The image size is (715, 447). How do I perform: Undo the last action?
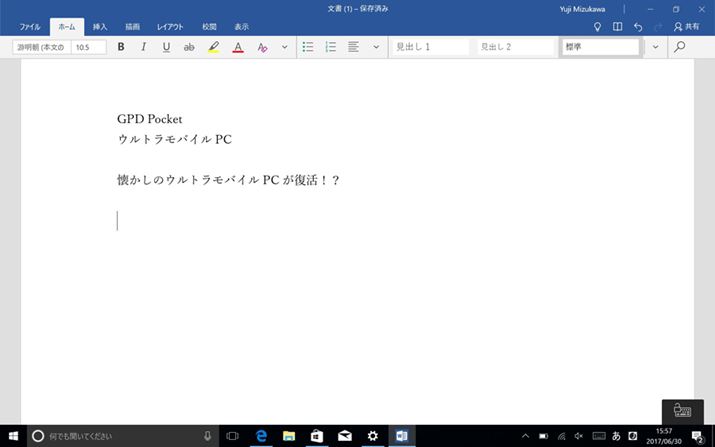click(x=638, y=27)
